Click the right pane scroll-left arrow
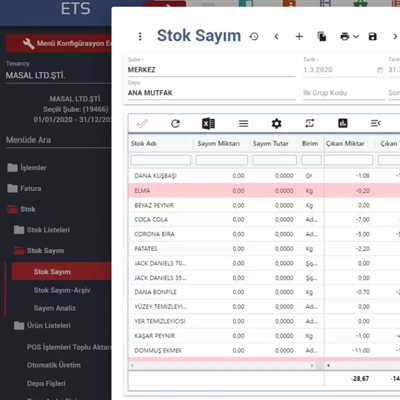The image size is (400, 400). (x=328, y=366)
